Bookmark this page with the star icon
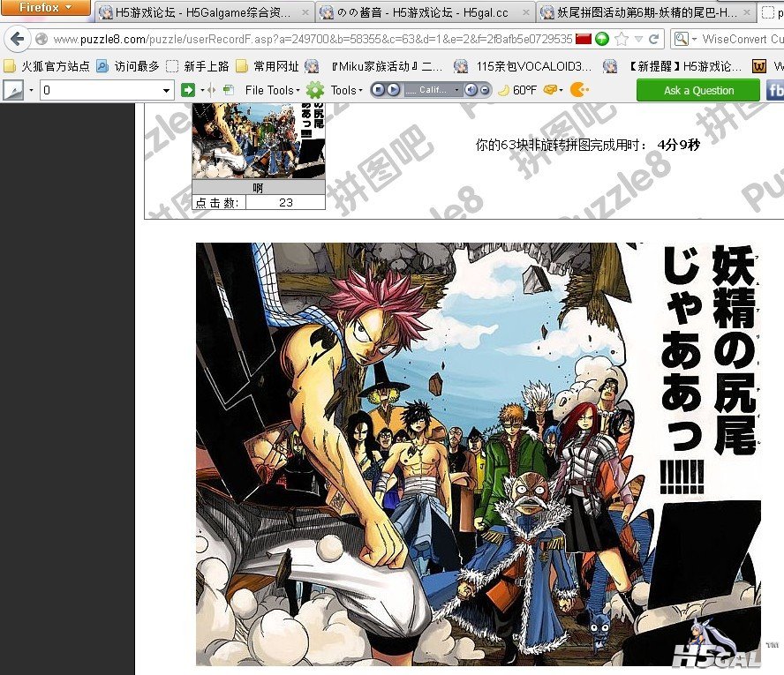Screen dimensions: 784x675 (622, 40)
